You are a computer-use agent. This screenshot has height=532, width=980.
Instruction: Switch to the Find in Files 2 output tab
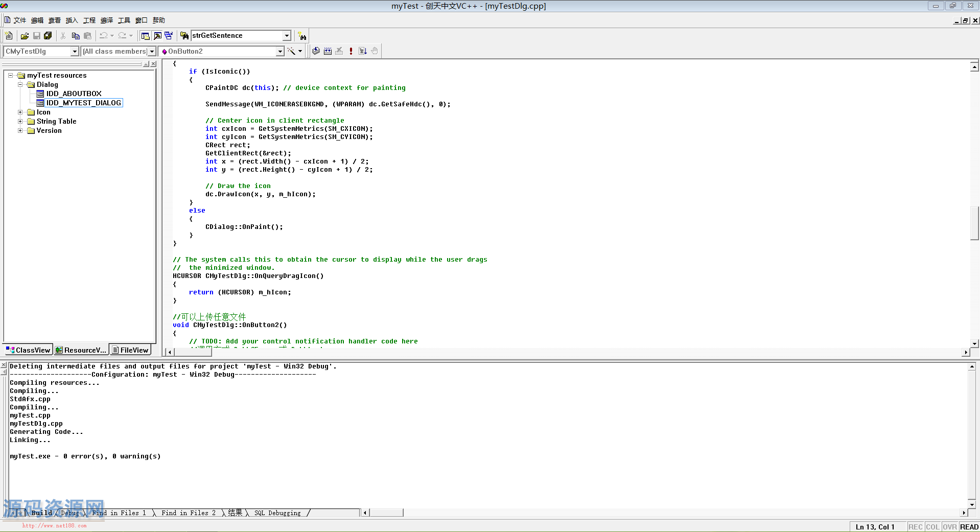(189, 513)
